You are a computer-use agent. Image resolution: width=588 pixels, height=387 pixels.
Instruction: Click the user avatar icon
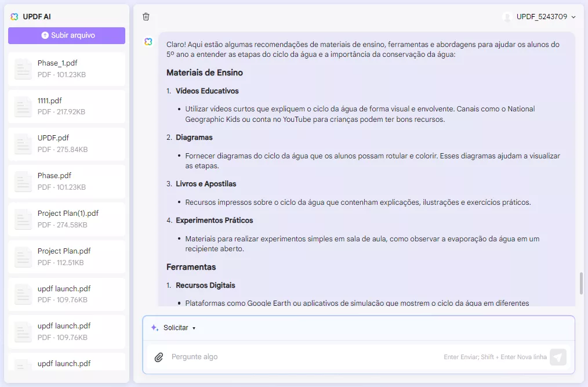(x=507, y=16)
